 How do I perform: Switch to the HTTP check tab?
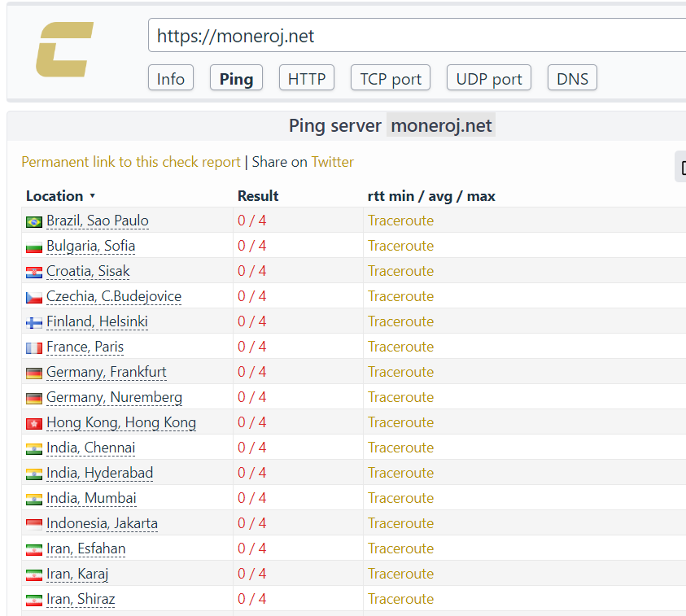(307, 79)
